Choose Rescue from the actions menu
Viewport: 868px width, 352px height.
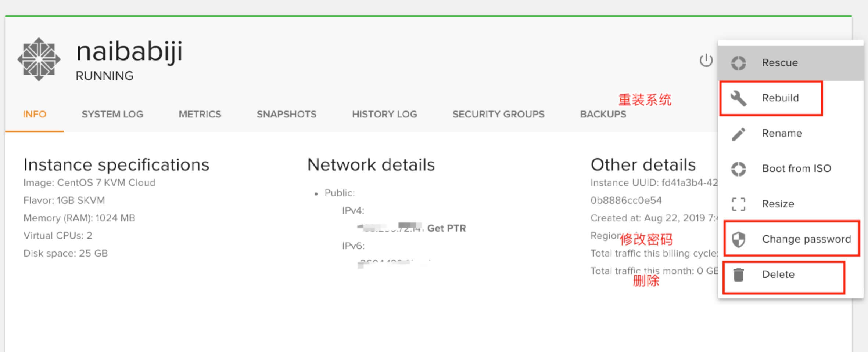780,63
